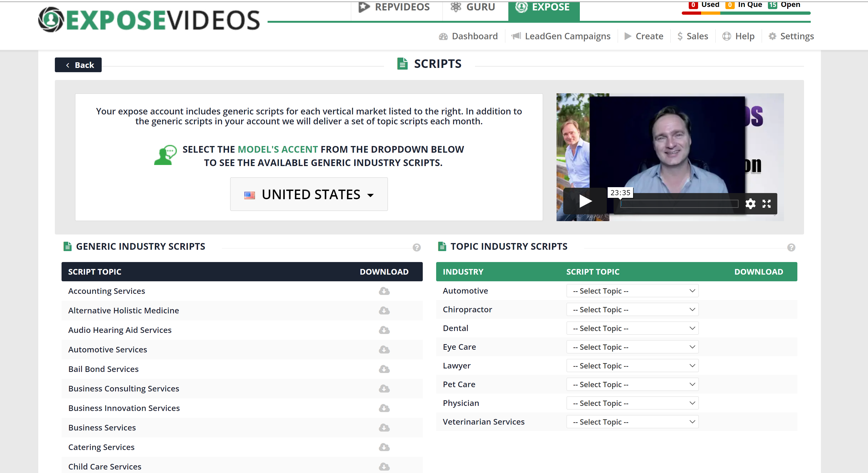
Task: Open help for Generic Industry Scripts
Action: 417,247
